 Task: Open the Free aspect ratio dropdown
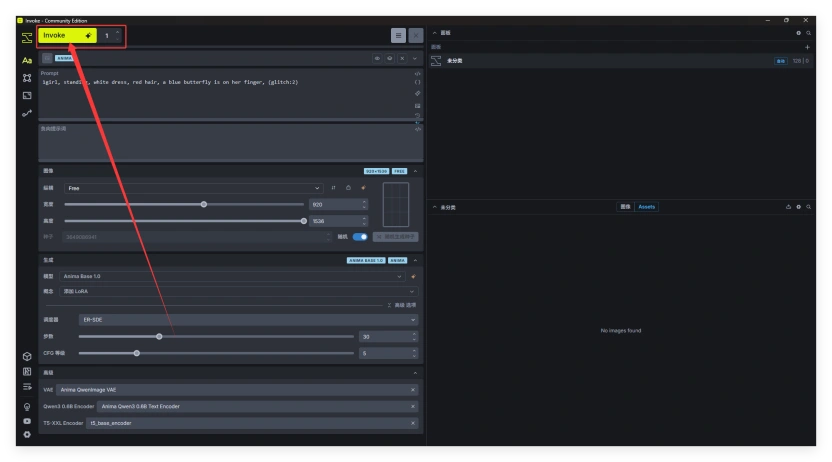[x=193, y=188]
